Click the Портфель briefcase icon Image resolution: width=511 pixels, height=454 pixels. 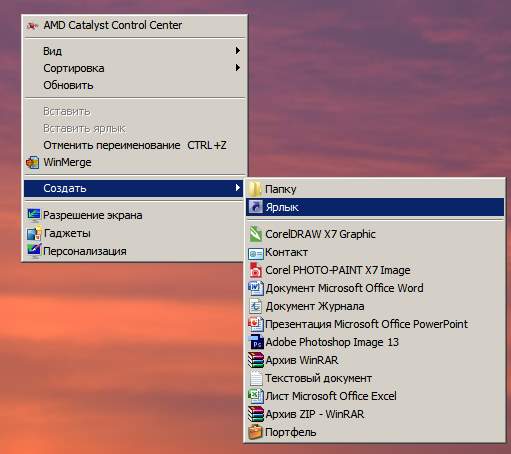click(x=256, y=432)
